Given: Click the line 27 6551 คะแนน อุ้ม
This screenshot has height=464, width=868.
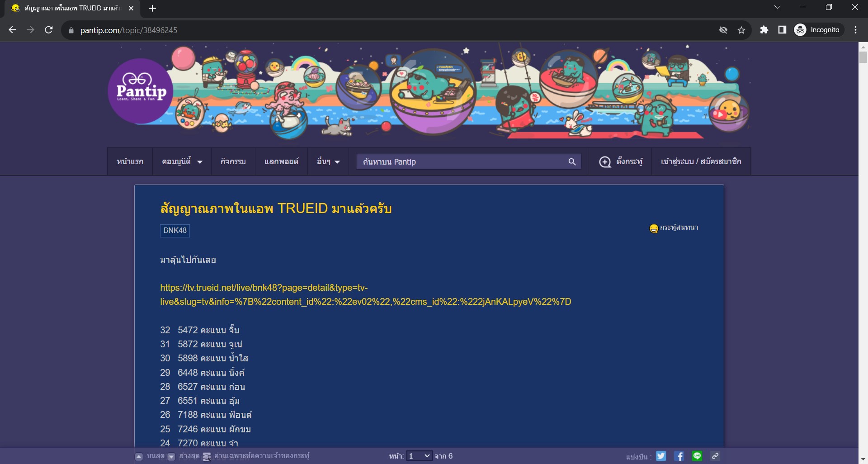Looking at the screenshot, I should 200,401.
